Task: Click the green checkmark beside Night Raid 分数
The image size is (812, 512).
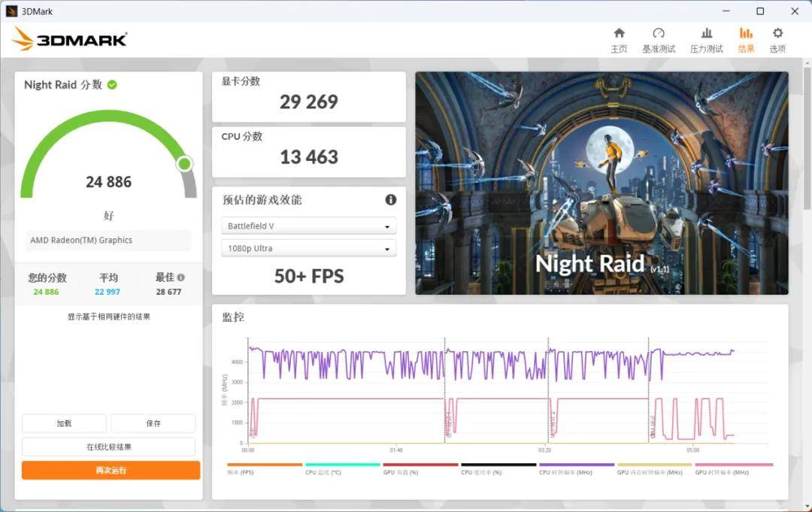Action: 112,85
